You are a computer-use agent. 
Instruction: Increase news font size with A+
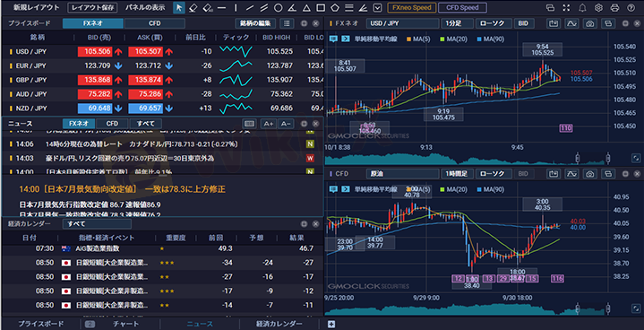click(268, 124)
